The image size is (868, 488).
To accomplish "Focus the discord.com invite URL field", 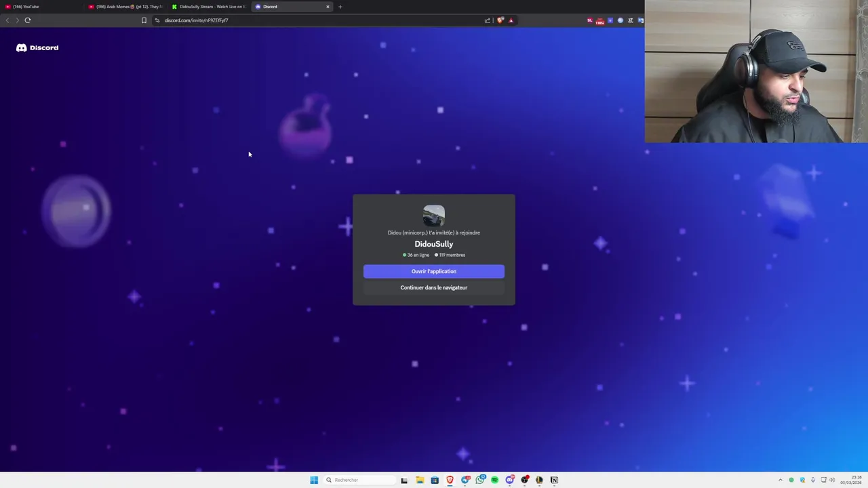I will coord(319,20).
